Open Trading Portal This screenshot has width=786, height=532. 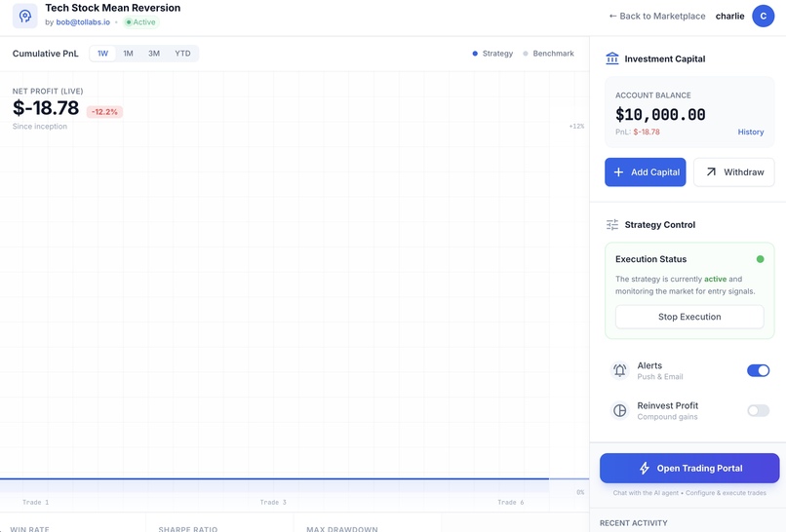coord(689,469)
